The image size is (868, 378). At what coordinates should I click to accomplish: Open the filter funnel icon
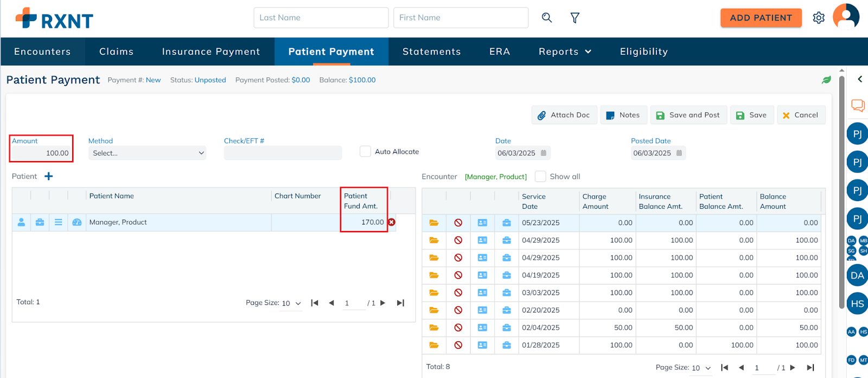tap(575, 18)
